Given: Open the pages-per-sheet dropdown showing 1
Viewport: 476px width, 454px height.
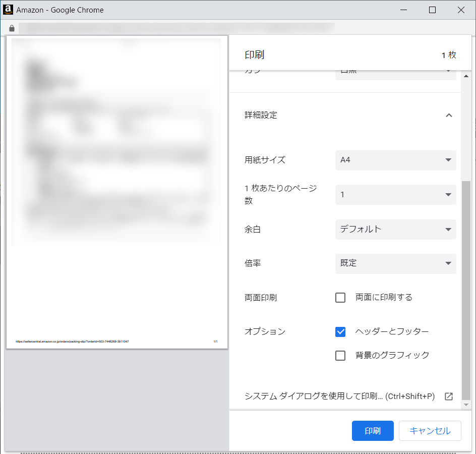Looking at the screenshot, I should coord(395,195).
